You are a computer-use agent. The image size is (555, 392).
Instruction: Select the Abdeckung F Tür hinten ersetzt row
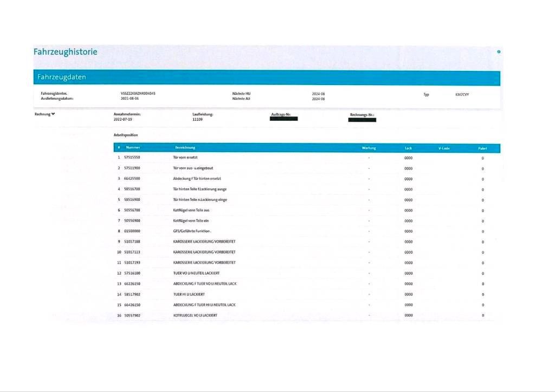pos(307,179)
